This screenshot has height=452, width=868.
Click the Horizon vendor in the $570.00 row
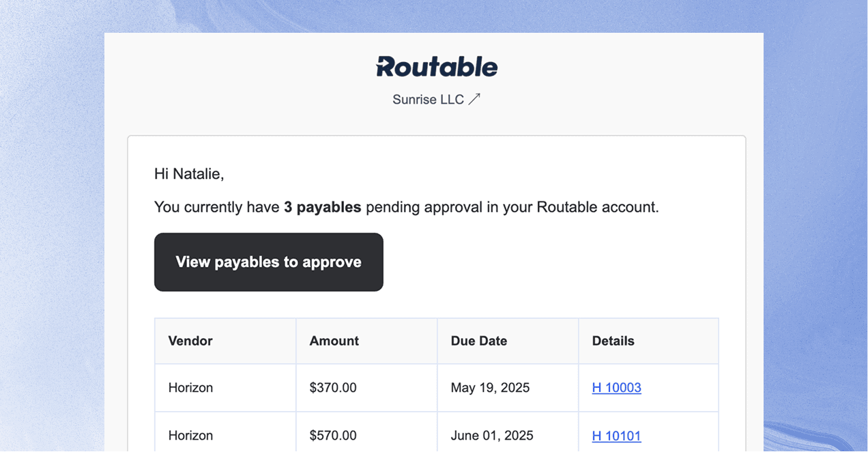(190, 436)
